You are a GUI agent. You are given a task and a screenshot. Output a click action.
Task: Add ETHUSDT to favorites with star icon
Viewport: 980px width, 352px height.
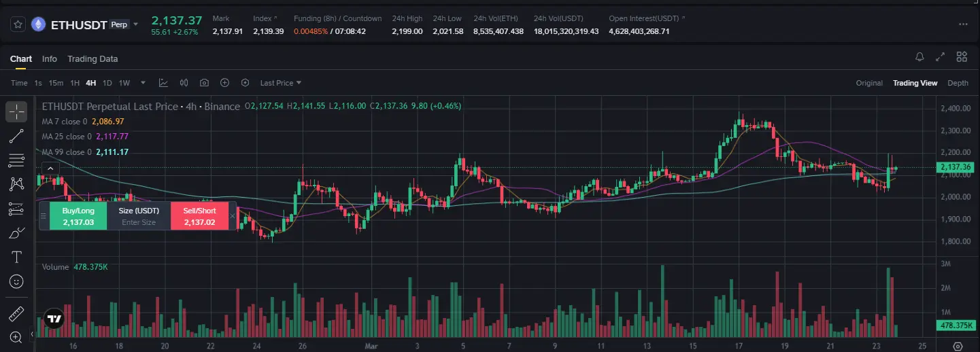click(18, 24)
